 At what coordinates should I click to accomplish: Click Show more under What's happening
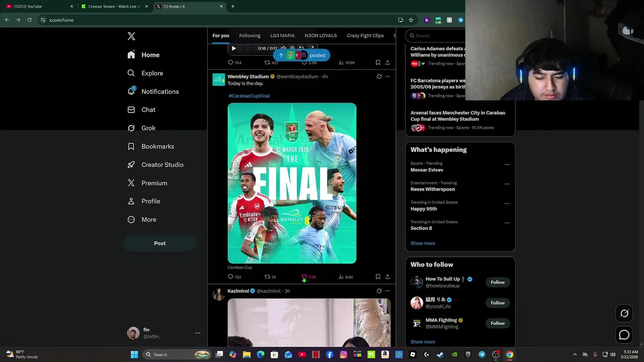click(423, 243)
